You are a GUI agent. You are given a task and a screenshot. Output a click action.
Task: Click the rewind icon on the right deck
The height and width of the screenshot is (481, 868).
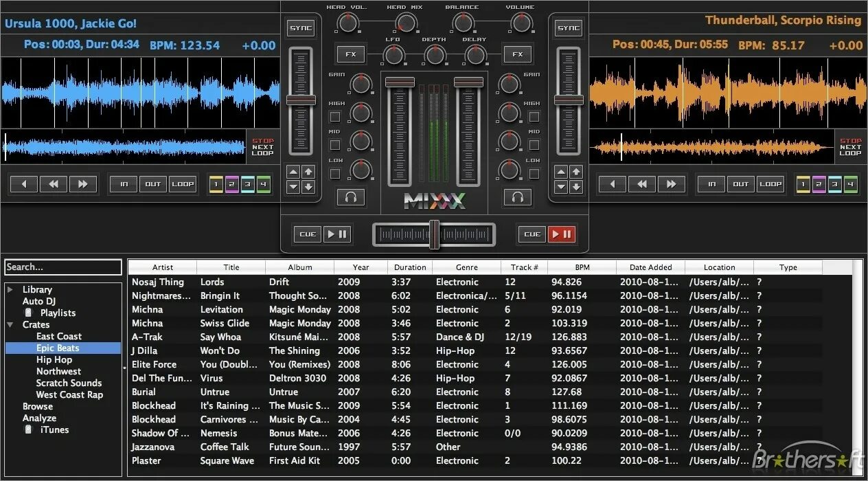(642, 183)
